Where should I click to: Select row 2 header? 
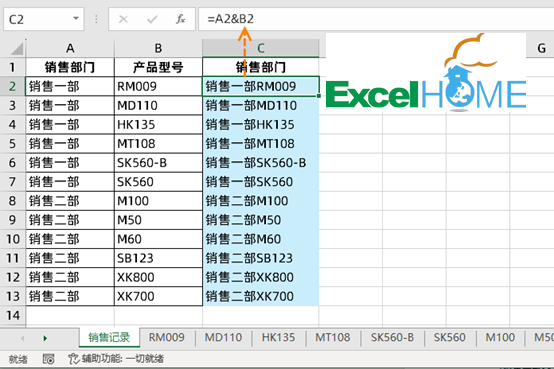point(13,86)
